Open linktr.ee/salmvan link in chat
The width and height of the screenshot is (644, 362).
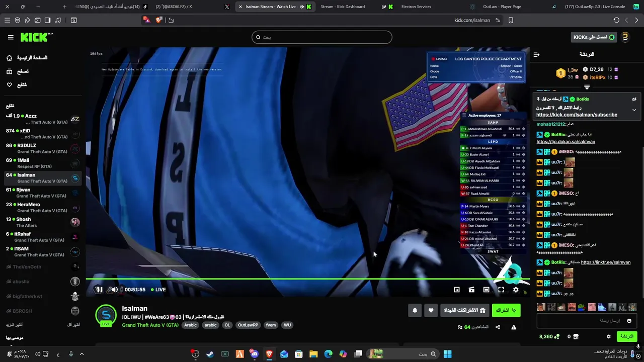[605, 262]
